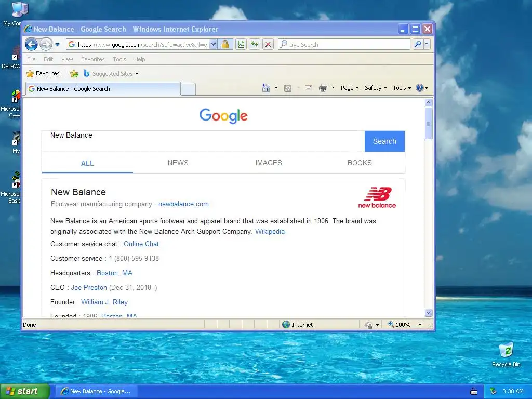The width and height of the screenshot is (532, 399).
Task: Click the Add to Favorites Bar icon
Action: tap(74, 73)
